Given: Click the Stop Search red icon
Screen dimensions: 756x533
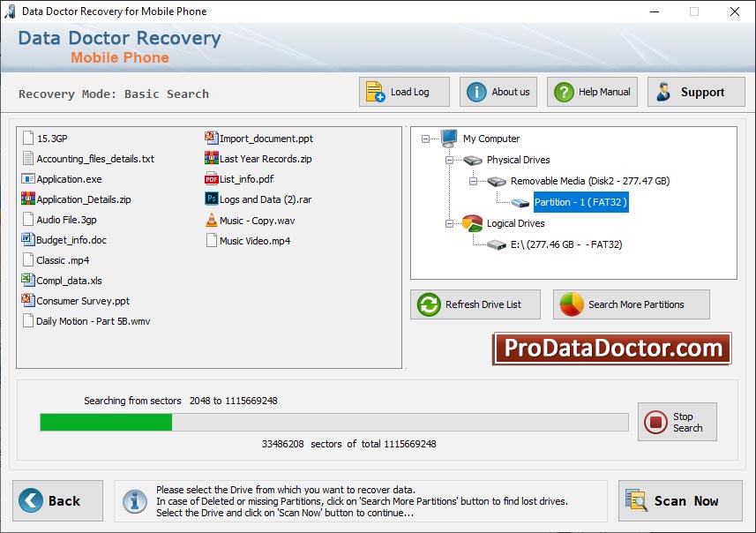Looking at the screenshot, I should point(655,422).
